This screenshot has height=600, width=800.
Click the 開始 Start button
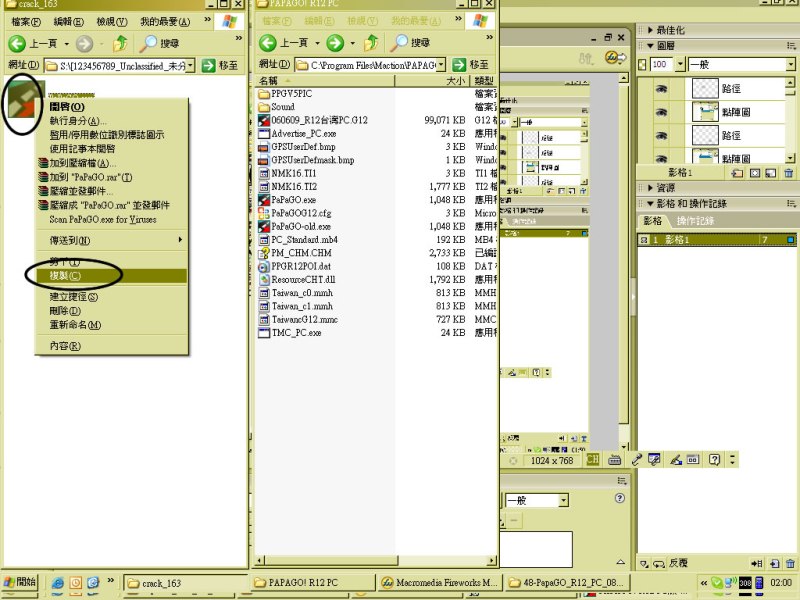pos(20,582)
